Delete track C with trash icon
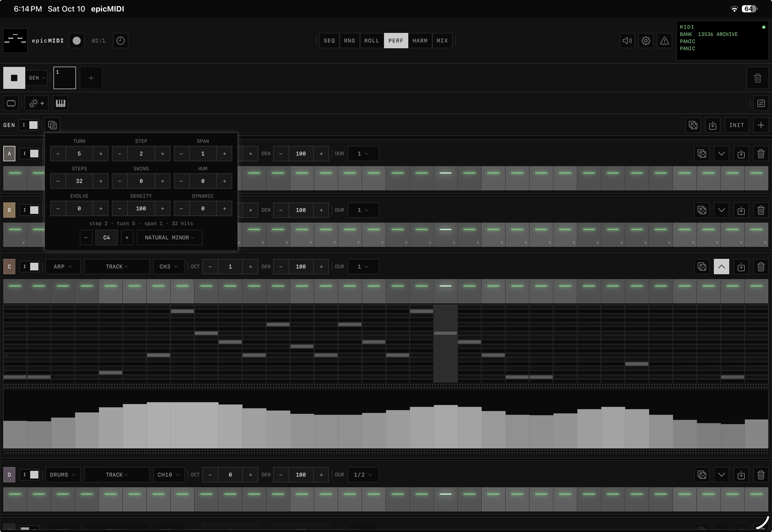Image resolution: width=772 pixels, height=532 pixels. [761, 267]
